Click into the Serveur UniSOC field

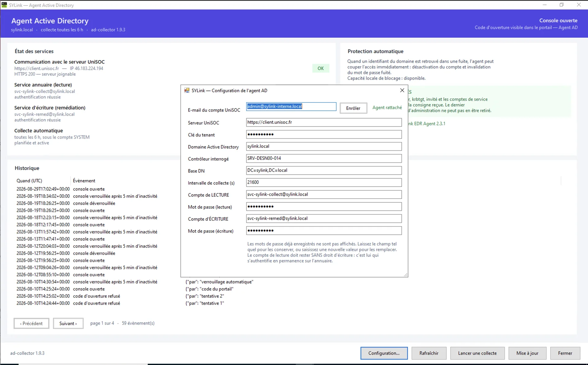(x=324, y=122)
